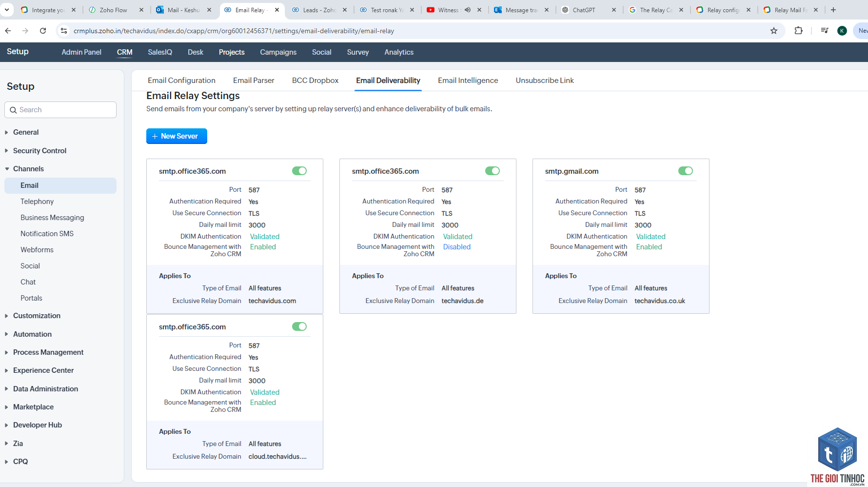Expand the Data Administration section
Screen dimensions: 868x487
pos(45,389)
